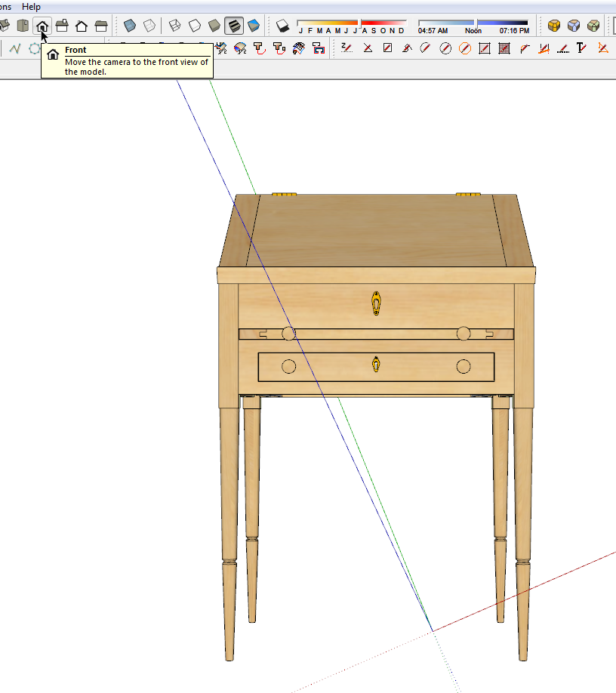Select Hidden Line face style

coord(195,26)
